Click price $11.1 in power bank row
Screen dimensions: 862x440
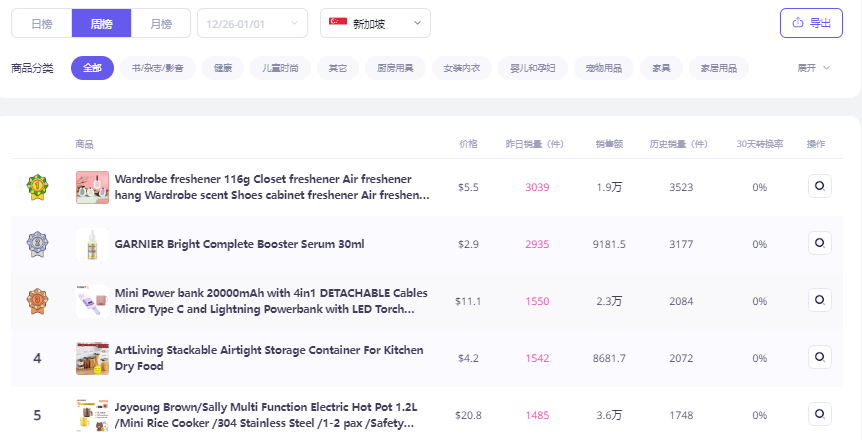click(x=468, y=301)
